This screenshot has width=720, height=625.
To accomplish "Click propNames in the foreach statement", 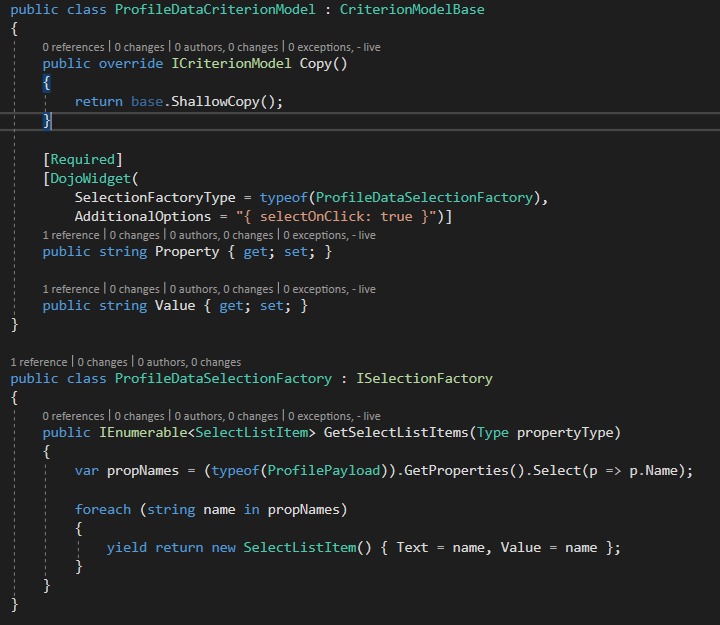I will click(x=304, y=510).
